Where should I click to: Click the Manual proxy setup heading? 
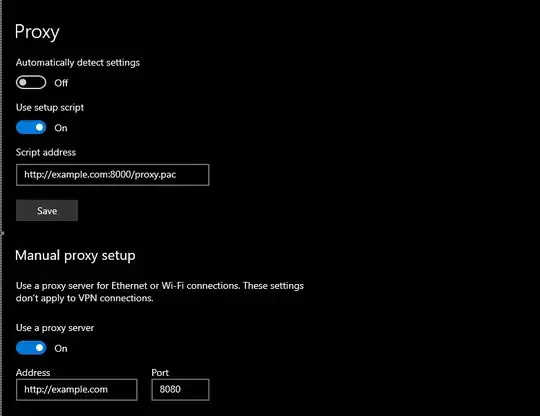click(x=75, y=256)
